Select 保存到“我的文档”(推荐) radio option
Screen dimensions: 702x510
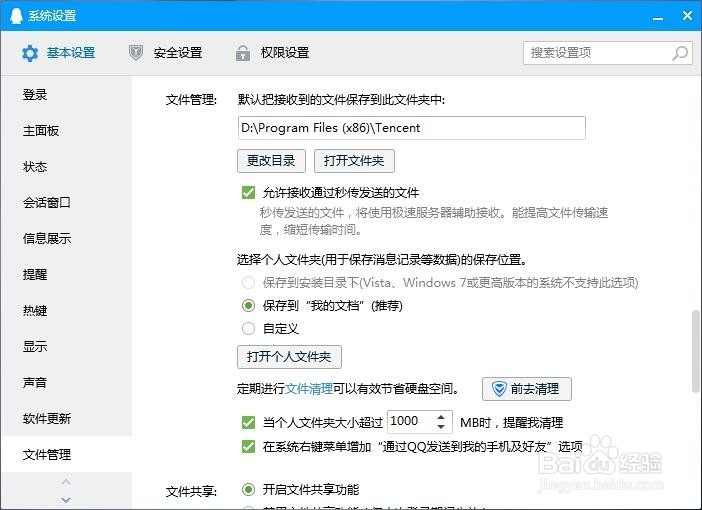click(x=248, y=306)
